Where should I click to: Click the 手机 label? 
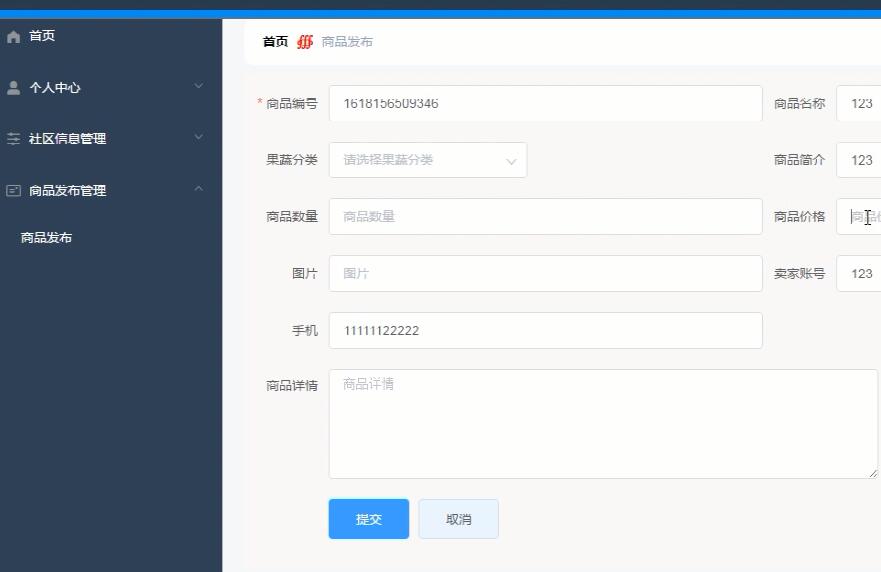click(x=305, y=330)
